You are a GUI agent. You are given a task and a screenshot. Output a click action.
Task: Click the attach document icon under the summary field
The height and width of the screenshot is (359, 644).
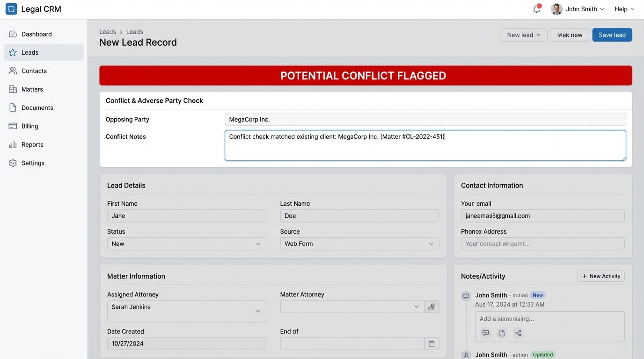pyautogui.click(x=502, y=333)
